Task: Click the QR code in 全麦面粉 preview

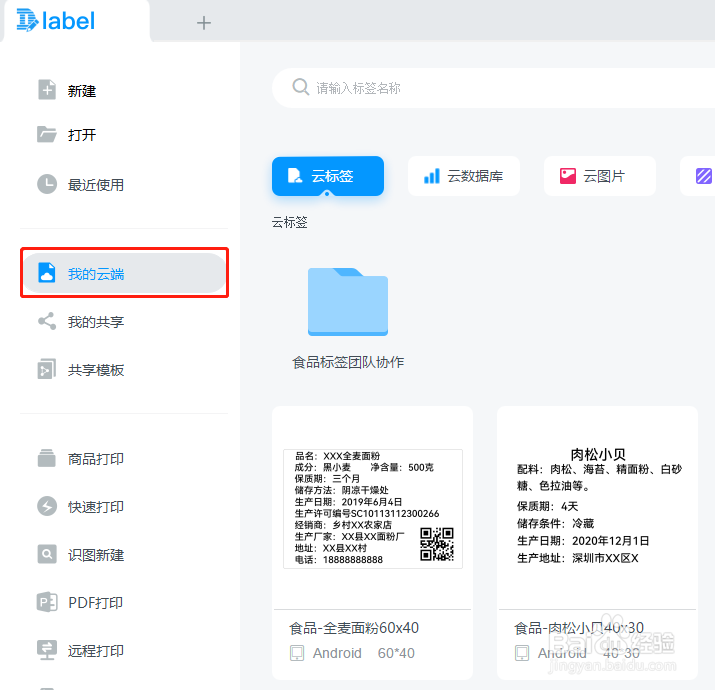Action: tap(437, 544)
